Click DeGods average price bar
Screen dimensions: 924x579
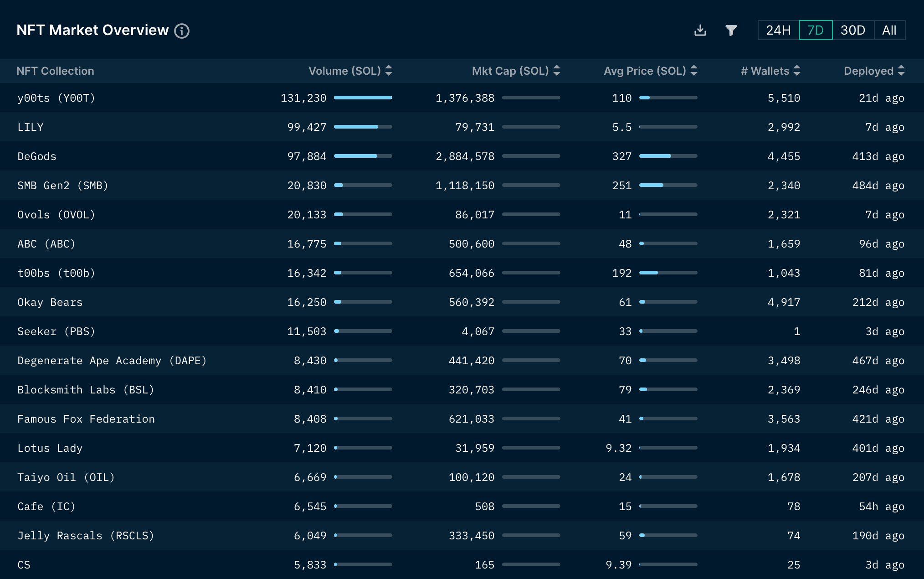pyautogui.click(x=668, y=156)
